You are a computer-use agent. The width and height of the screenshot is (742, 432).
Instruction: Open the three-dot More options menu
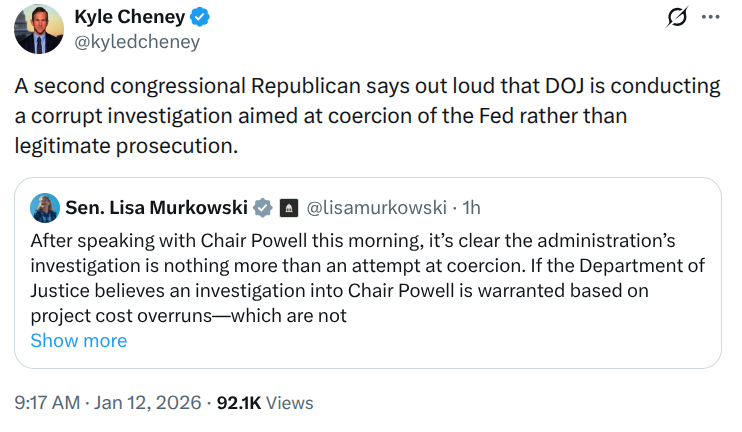710,18
